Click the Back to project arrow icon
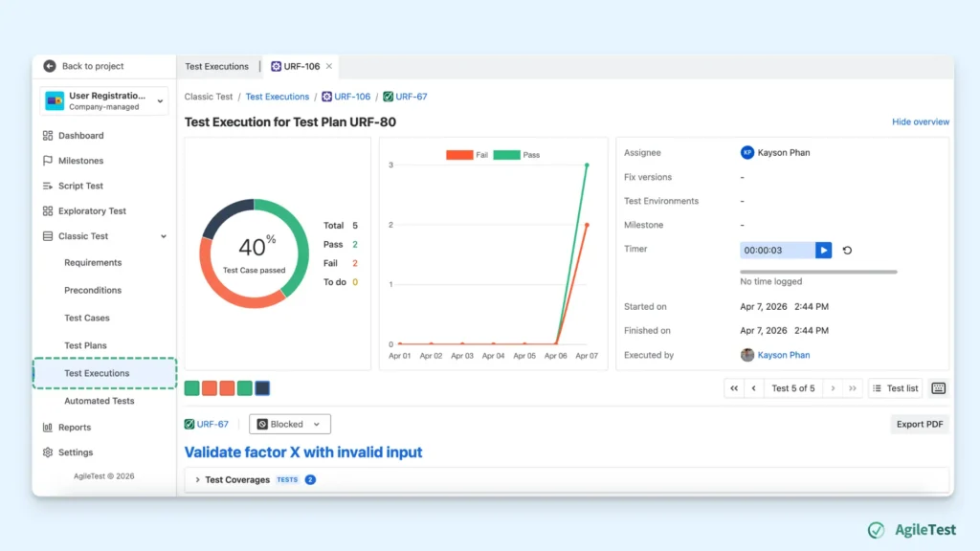The width and height of the screenshot is (980, 551). click(x=50, y=66)
